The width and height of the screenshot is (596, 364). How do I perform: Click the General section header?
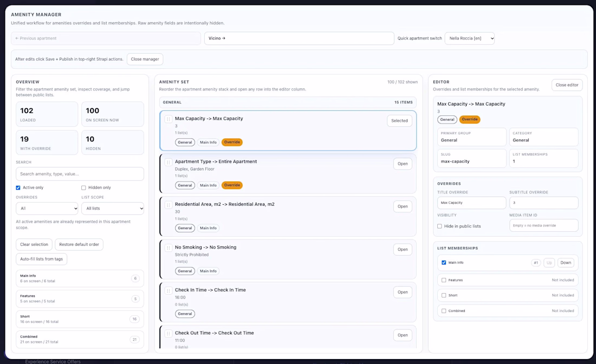click(288, 102)
